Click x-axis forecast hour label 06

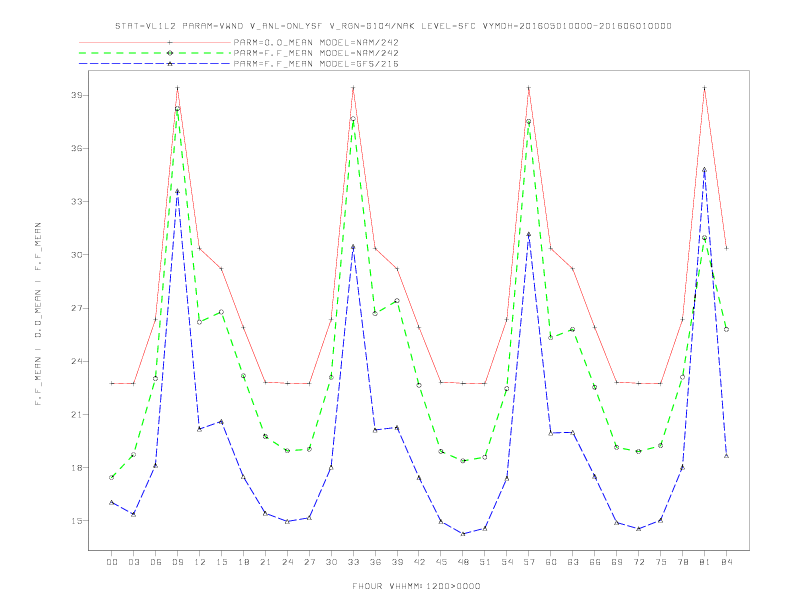click(156, 562)
